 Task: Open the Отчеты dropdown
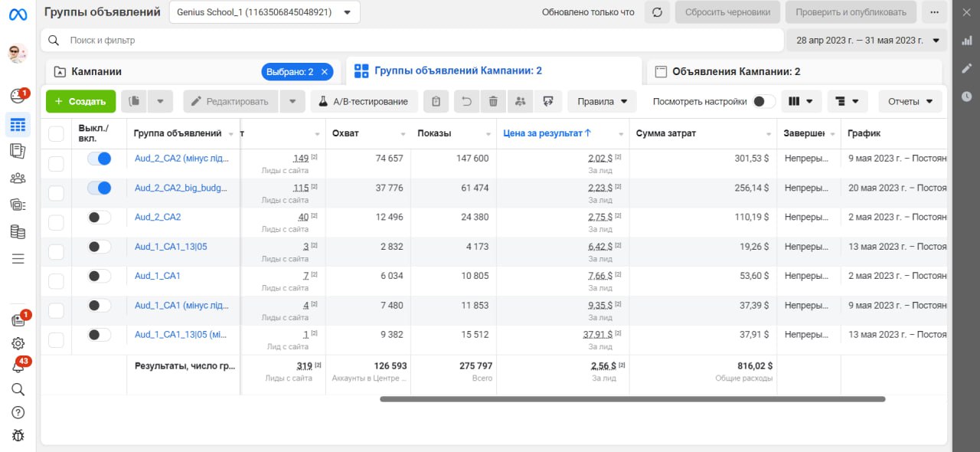910,101
